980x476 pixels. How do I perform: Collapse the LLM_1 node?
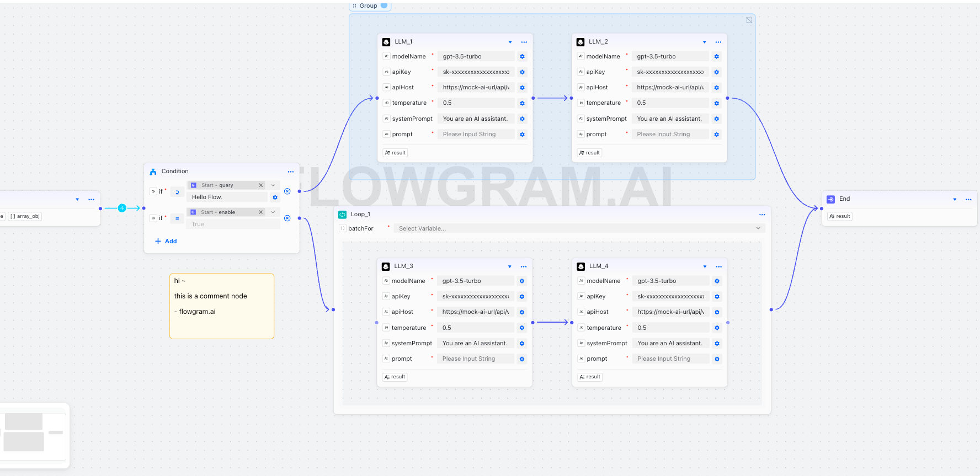pyautogui.click(x=510, y=42)
